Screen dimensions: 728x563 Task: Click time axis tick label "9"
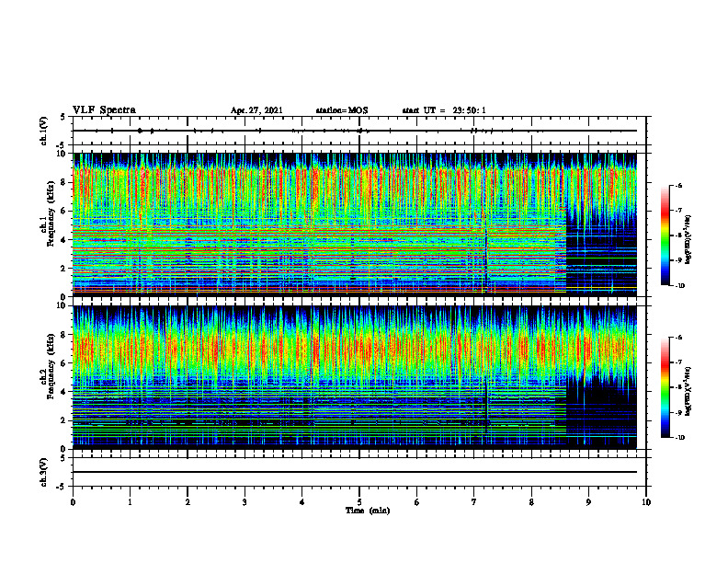[x=588, y=502]
